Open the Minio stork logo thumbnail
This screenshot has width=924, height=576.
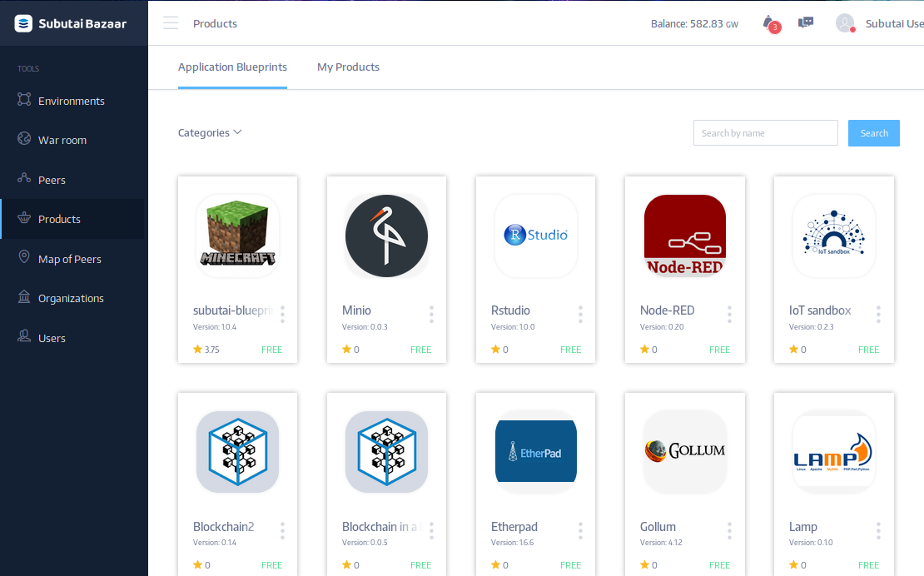386,236
